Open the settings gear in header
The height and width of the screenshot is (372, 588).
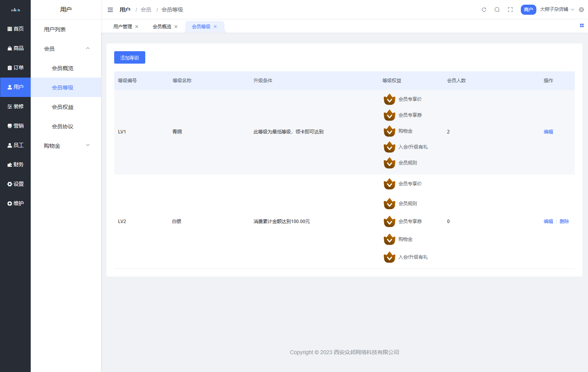pos(581,10)
